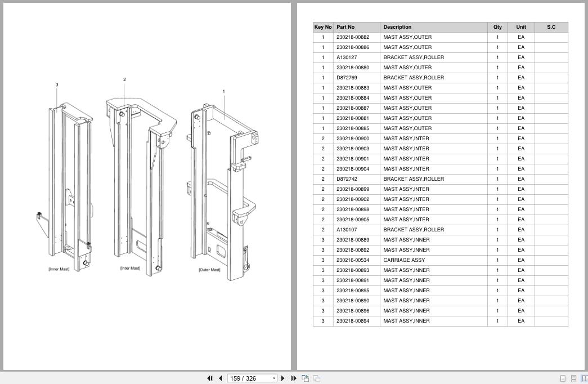588x384 pixels.
Task: Click the [Inter Mast] diagram label
Action: pos(130,268)
